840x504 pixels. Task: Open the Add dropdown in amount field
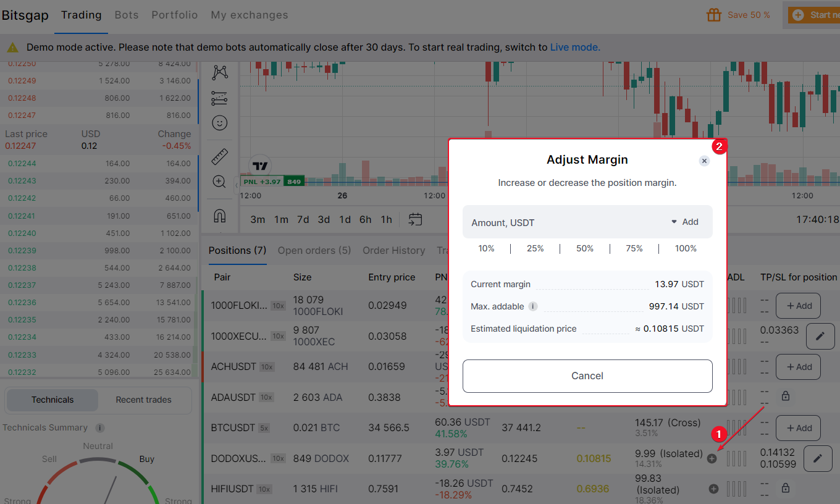click(684, 222)
